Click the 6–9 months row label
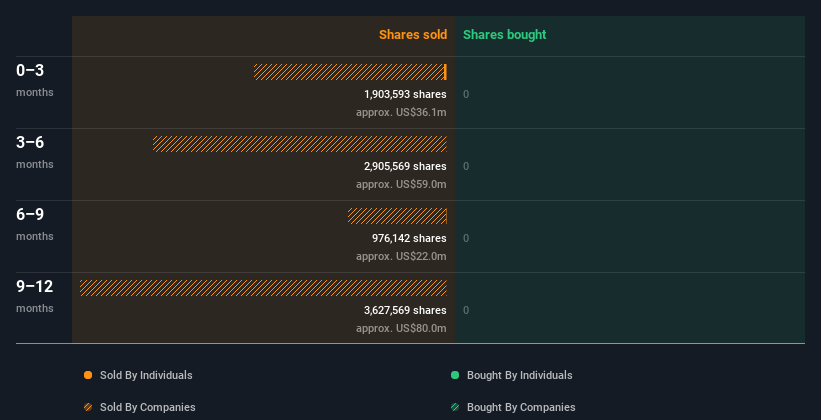 point(35,224)
